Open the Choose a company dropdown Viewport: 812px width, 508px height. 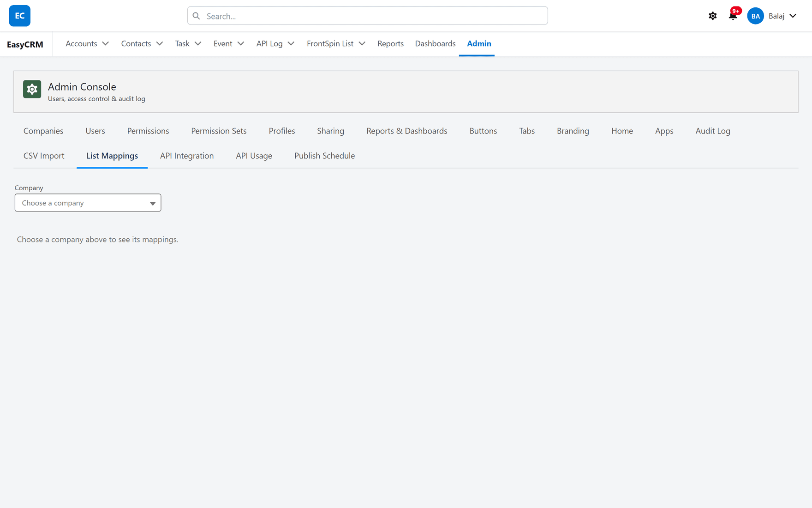(88, 203)
